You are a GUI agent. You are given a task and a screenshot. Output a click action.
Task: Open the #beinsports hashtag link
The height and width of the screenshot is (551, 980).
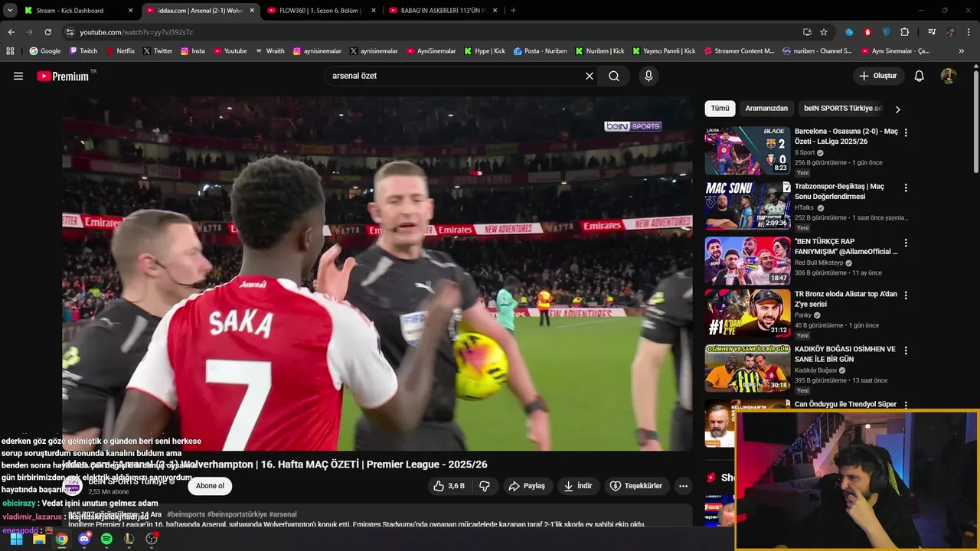185,514
